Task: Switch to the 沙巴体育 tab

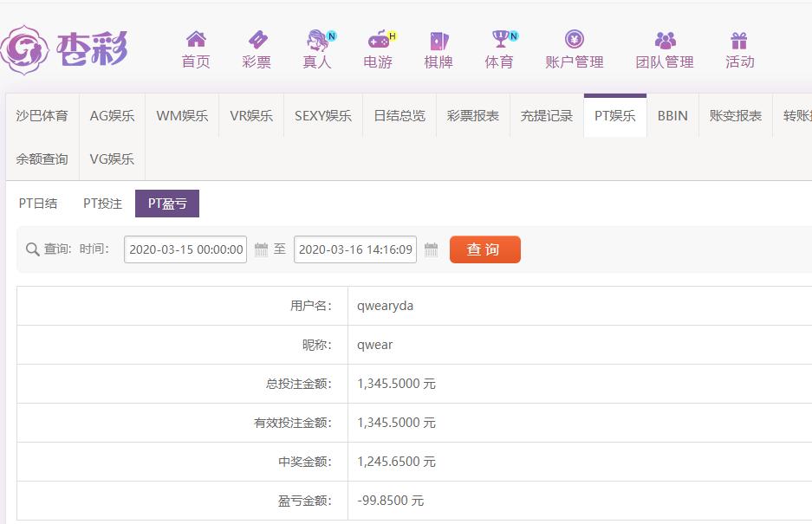Action: pos(42,116)
